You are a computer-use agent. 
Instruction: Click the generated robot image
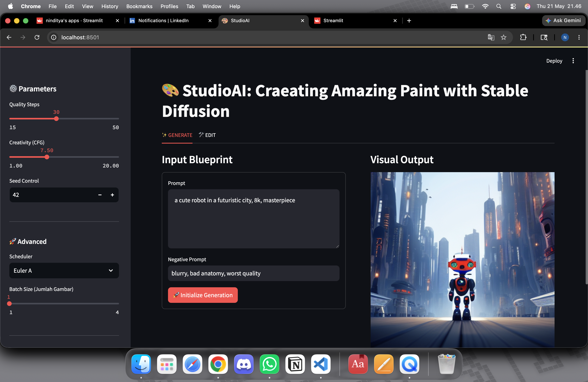pos(462,260)
